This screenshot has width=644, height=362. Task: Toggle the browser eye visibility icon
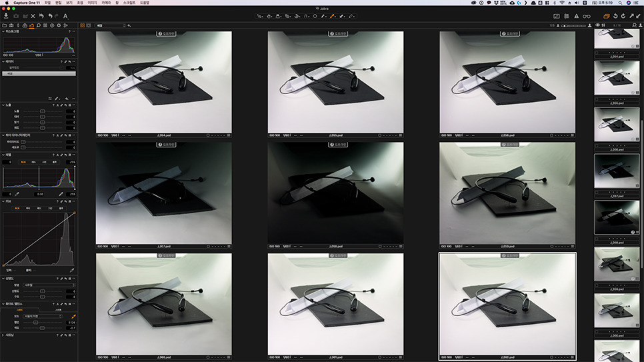(597, 25)
